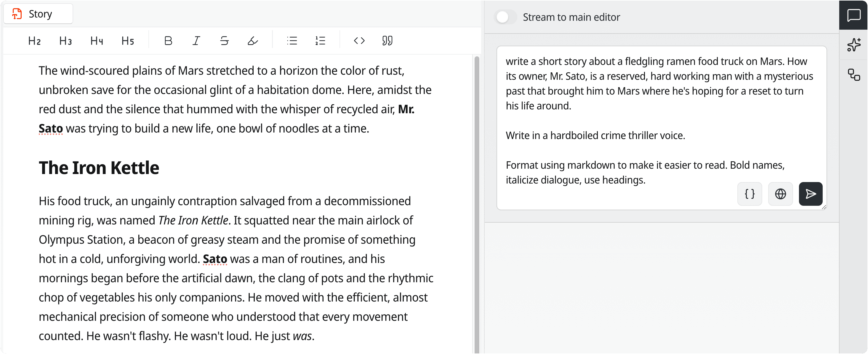Screen dimensions: 868x354
Task: Apply Heading 3 formatting
Action: (65, 40)
